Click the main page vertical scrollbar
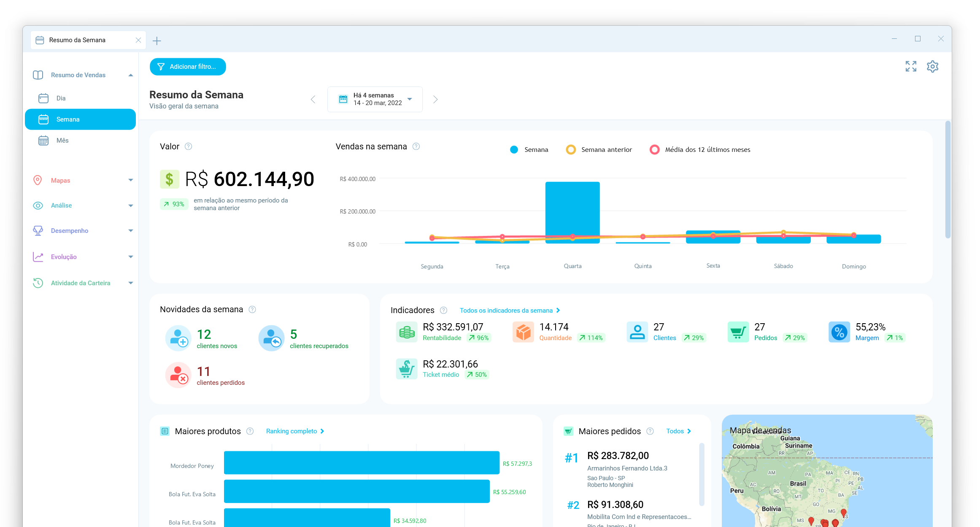Viewport: 980px width, 527px height. click(x=948, y=179)
